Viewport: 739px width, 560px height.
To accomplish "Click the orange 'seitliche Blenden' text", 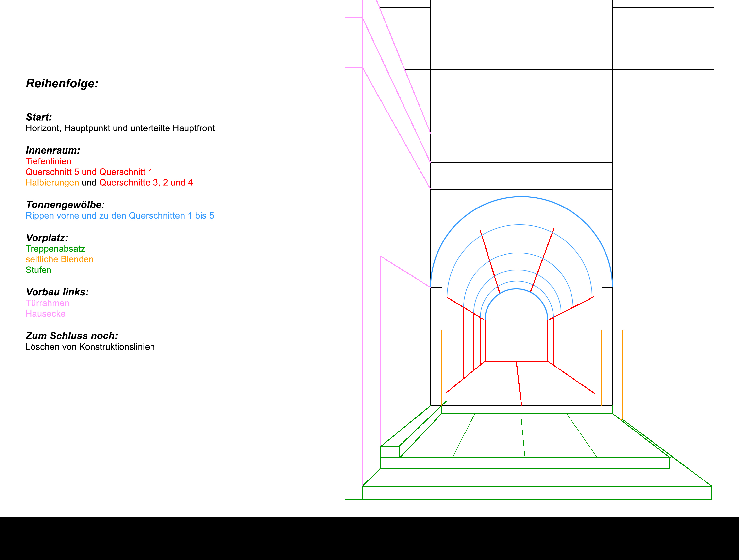I will pyautogui.click(x=59, y=259).
